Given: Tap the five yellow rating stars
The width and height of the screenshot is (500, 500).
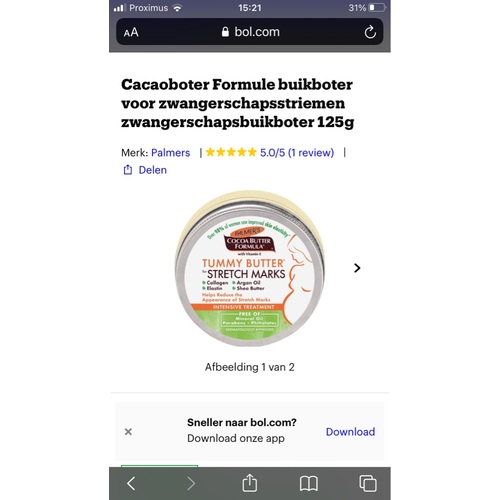Looking at the screenshot, I should click(231, 152).
